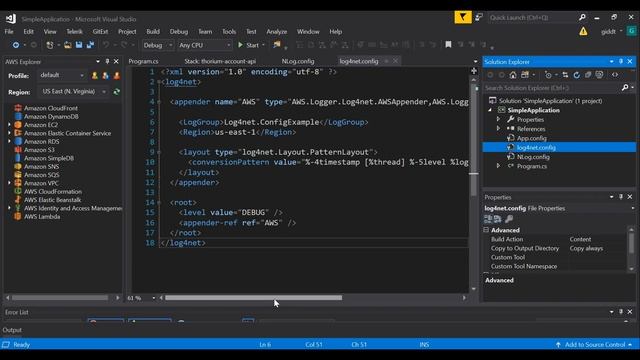Select App.config in Solution Explorer
The image size is (640, 360).
pos(531,138)
